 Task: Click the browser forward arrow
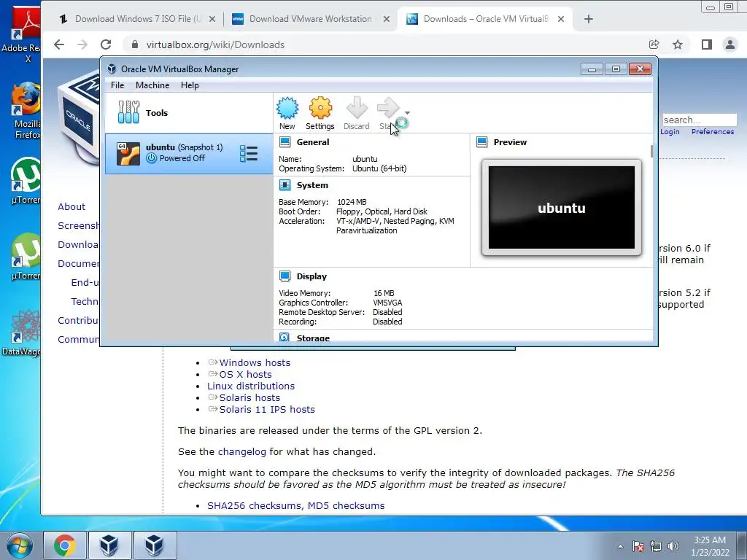(82, 44)
